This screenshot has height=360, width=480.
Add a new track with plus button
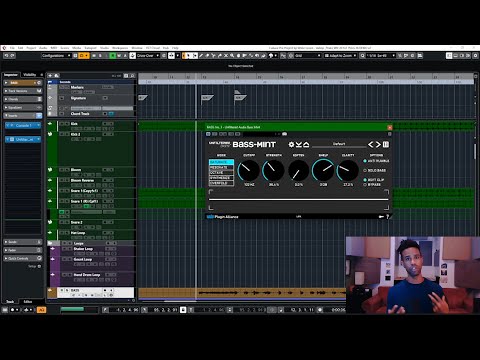(x=50, y=76)
